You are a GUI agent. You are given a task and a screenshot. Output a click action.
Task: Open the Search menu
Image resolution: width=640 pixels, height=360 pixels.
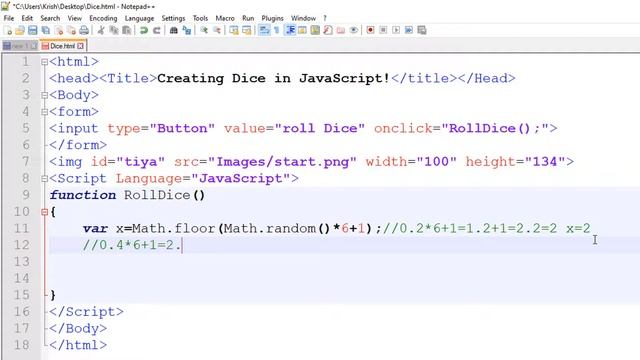pos(50,18)
